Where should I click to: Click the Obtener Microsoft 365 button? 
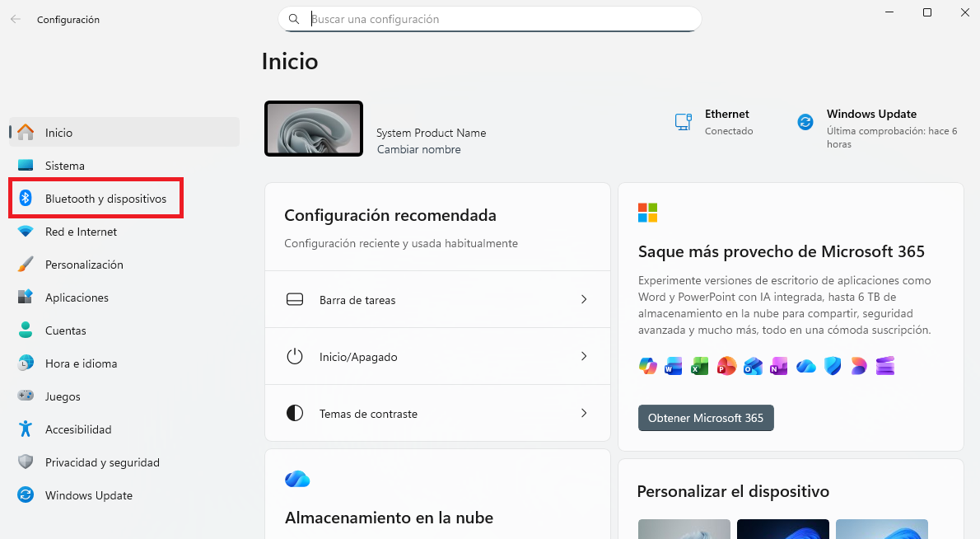tap(706, 418)
